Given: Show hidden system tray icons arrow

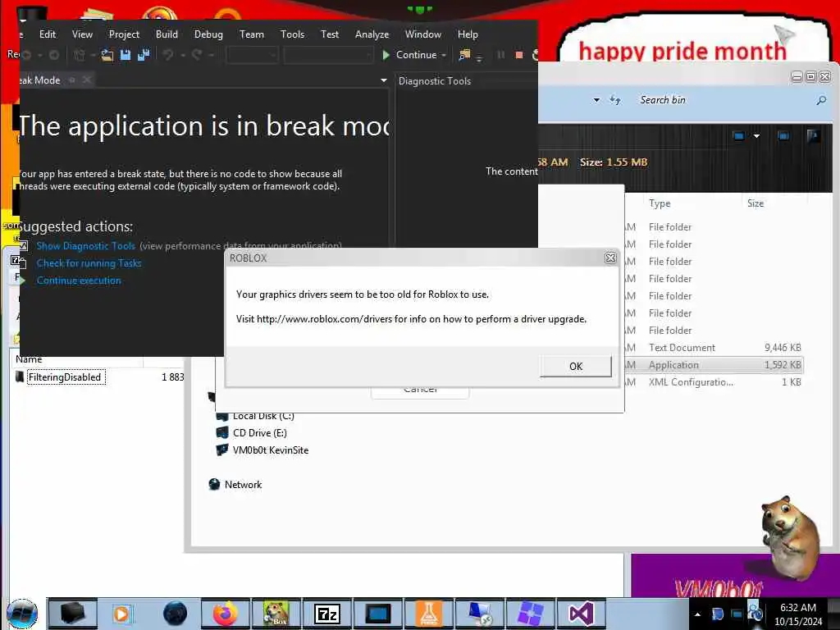Looking at the screenshot, I should coord(697,614).
